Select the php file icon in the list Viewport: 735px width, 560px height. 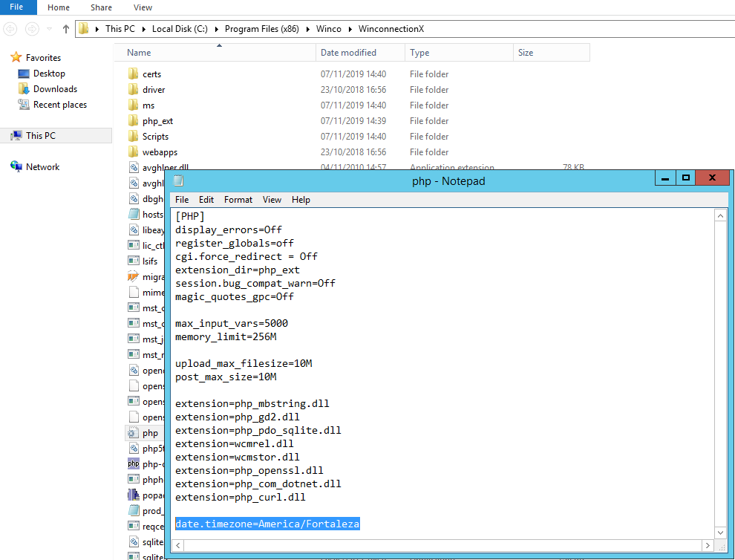point(134,433)
